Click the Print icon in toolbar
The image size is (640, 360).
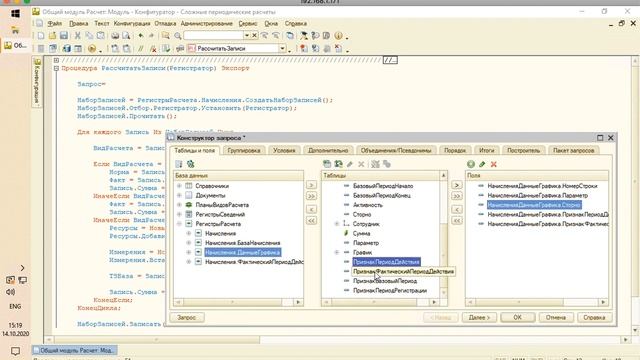(x=115, y=36)
